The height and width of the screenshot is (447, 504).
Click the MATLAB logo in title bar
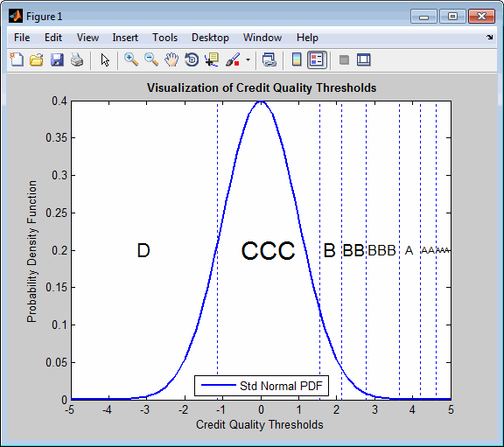pyautogui.click(x=16, y=16)
